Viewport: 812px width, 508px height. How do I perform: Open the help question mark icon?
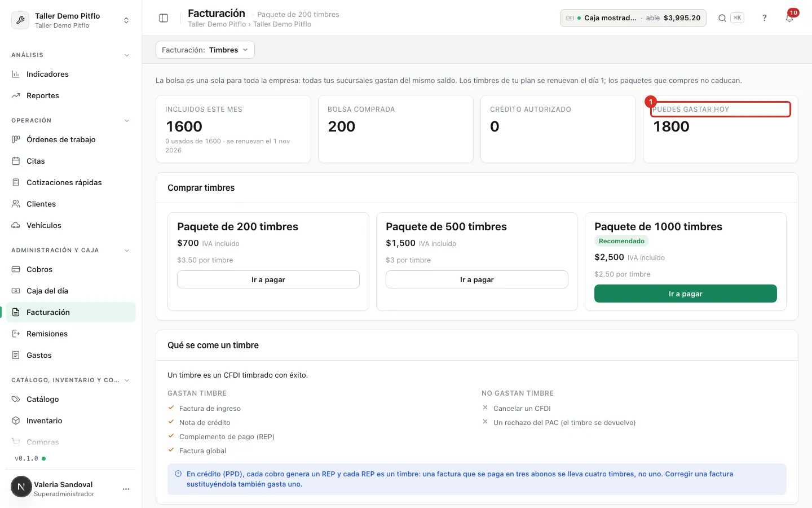click(765, 18)
